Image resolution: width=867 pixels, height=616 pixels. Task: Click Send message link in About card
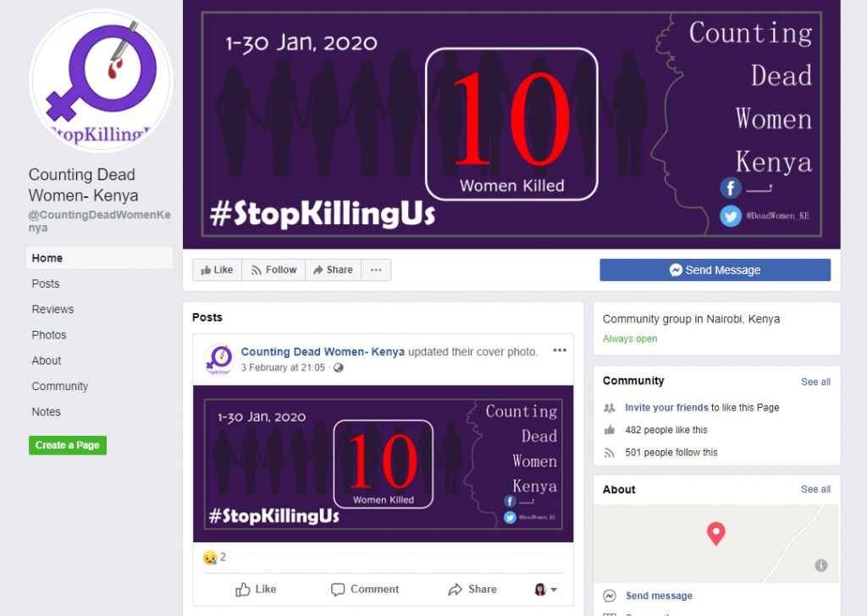[659, 596]
